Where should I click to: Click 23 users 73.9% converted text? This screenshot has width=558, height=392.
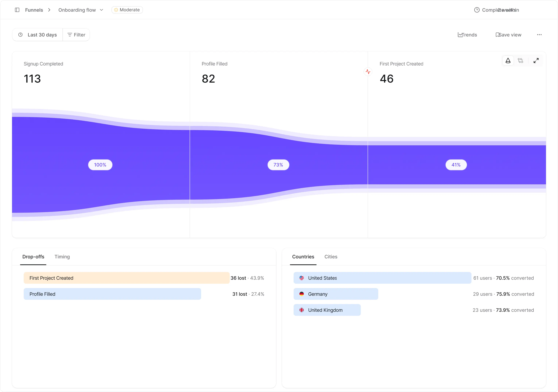[x=503, y=310]
